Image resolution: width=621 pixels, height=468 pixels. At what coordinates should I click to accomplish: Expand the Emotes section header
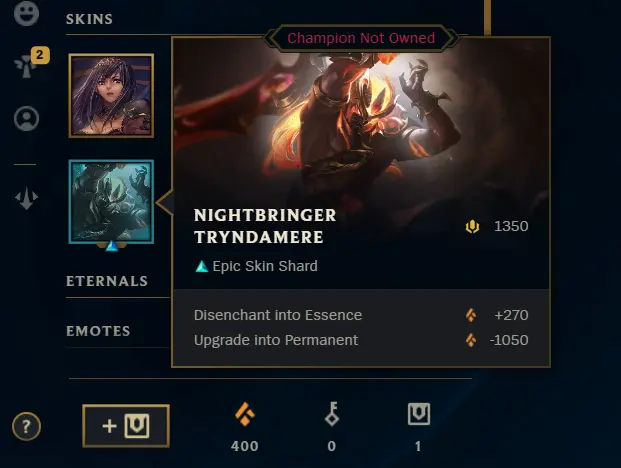pos(98,331)
